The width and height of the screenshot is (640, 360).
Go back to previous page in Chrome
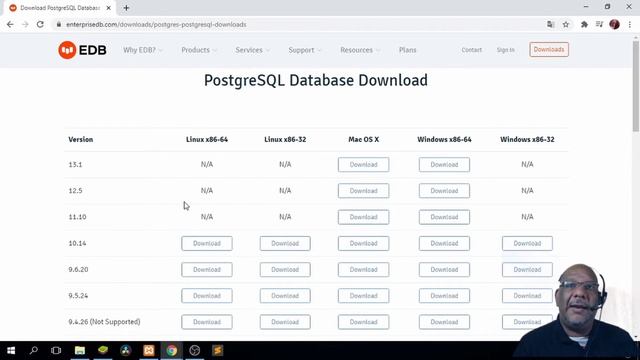10,24
